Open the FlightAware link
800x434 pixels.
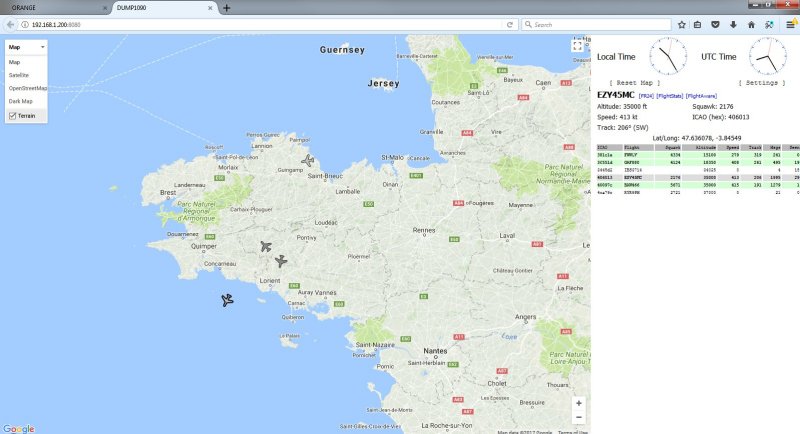701,96
